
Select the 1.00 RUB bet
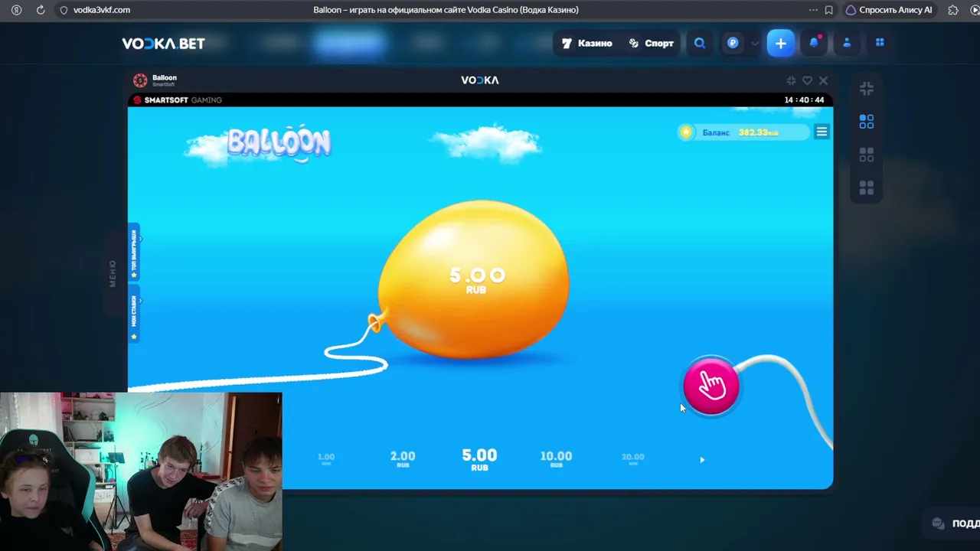click(326, 458)
